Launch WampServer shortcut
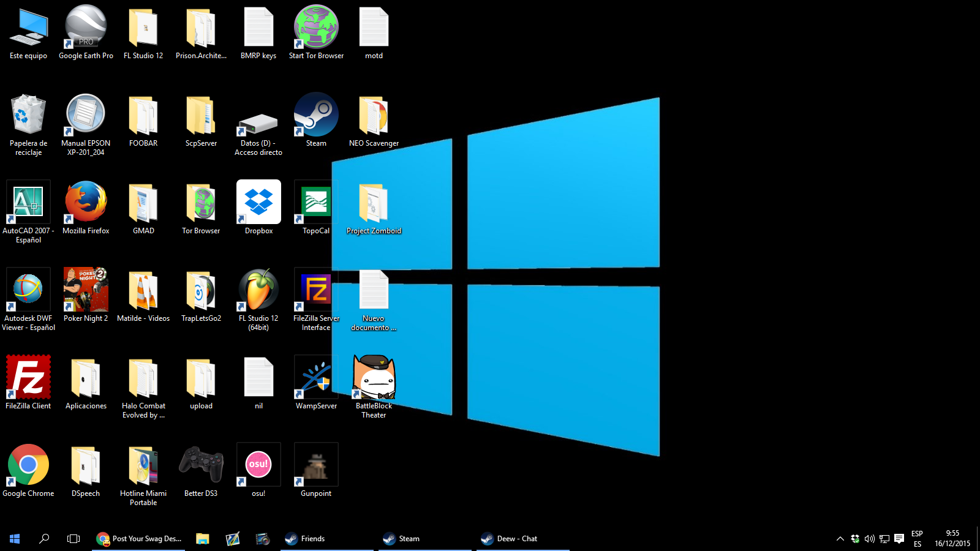 point(316,383)
